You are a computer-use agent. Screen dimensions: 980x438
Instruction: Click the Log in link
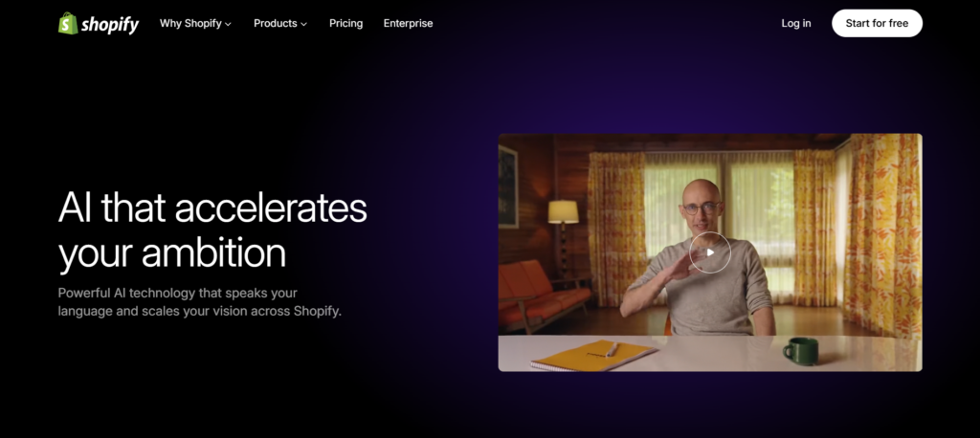796,23
